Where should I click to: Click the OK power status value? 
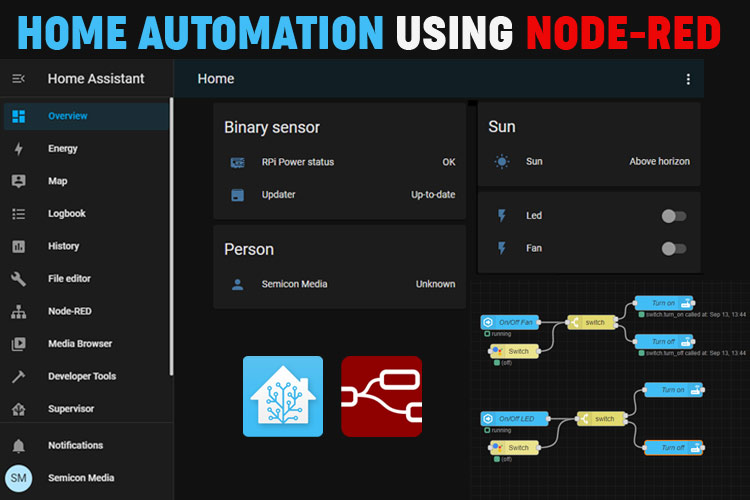pyautogui.click(x=449, y=162)
